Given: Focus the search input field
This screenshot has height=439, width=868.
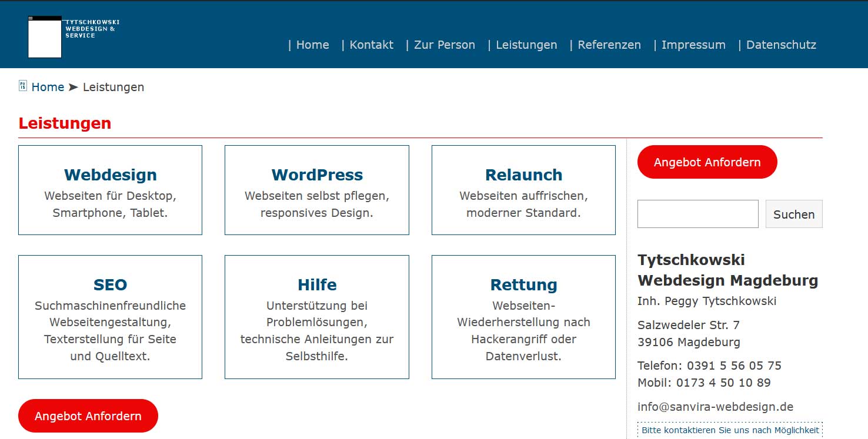Looking at the screenshot, I should click(698, 214).
